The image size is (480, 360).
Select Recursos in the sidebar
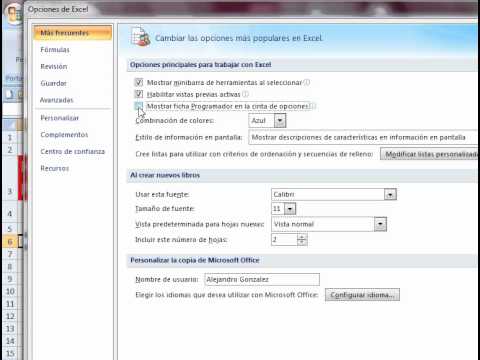(54, 168)
